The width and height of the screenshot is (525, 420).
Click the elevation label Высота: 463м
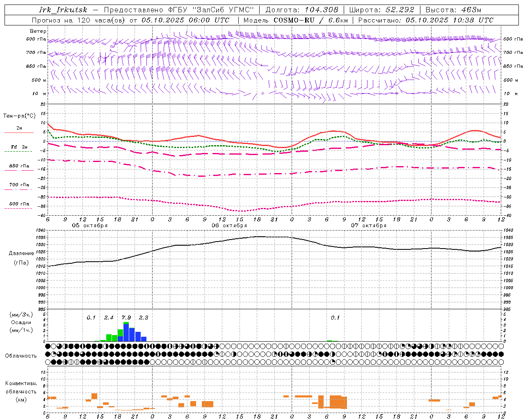[453, 10]
